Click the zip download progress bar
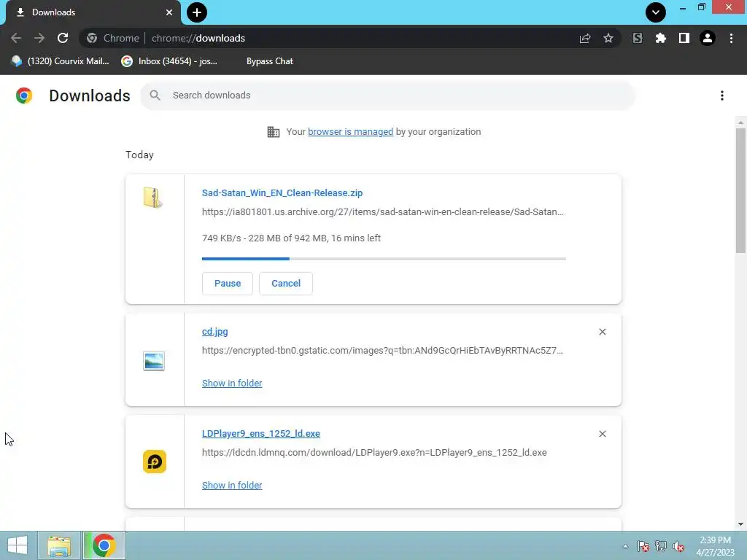Viewport: 747px width, 560px height. click(384, 259)
